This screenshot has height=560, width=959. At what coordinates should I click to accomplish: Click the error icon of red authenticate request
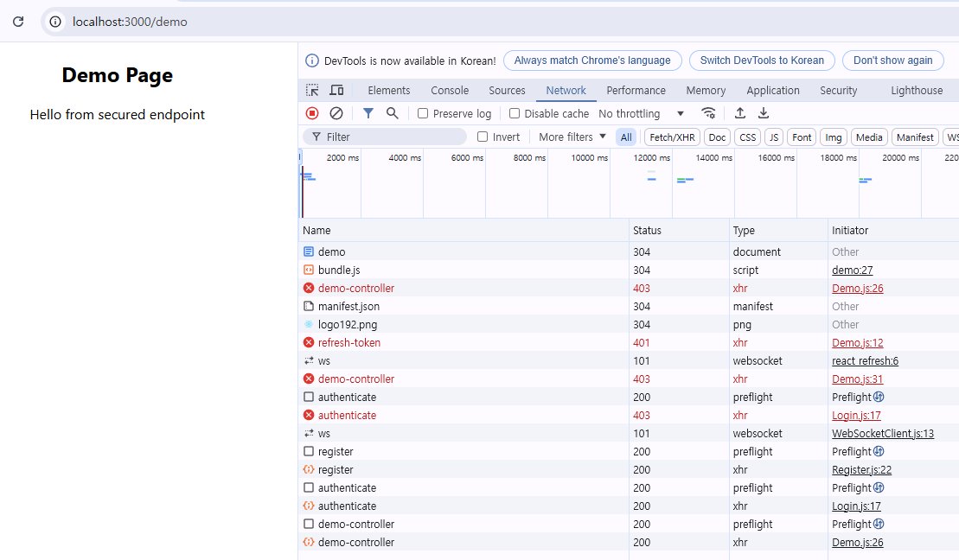(309, 415)
